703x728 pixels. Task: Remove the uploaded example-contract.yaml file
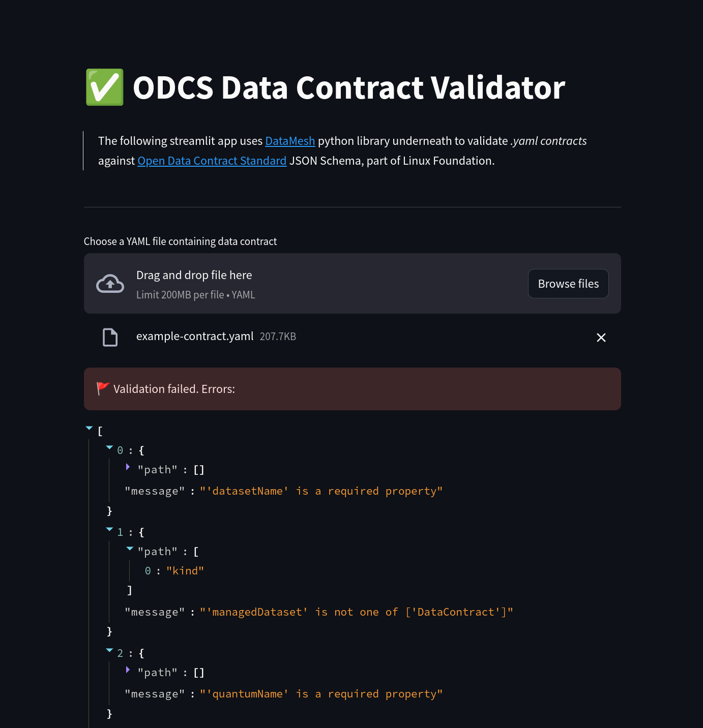[x=601, y=338]
